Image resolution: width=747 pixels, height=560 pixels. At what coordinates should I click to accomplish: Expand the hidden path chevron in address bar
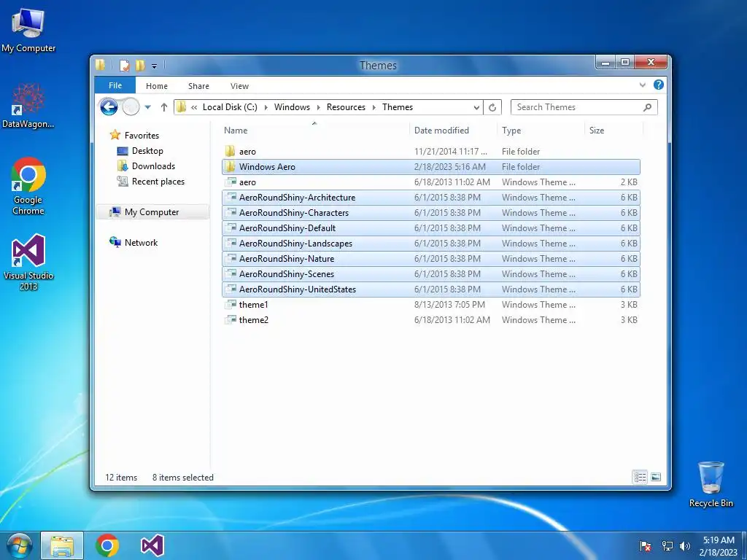pos(194,108)
